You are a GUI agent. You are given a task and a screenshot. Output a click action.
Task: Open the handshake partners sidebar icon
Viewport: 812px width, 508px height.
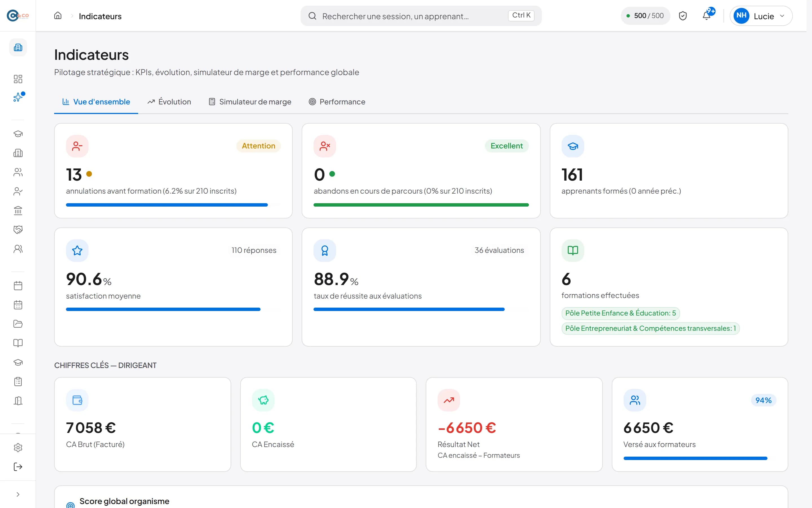point(18,229)
